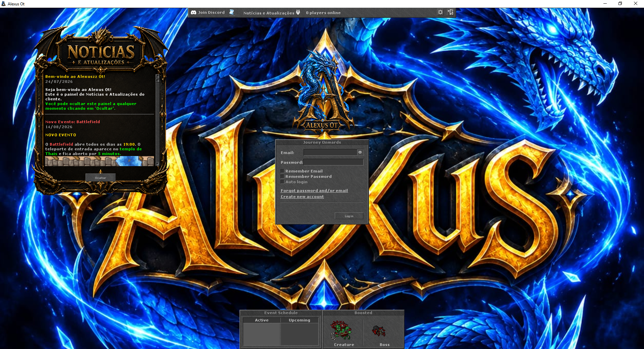Click the boosted Boss monster icon
This screenshot has width=644, height=349.
click(x=379, y=331)
